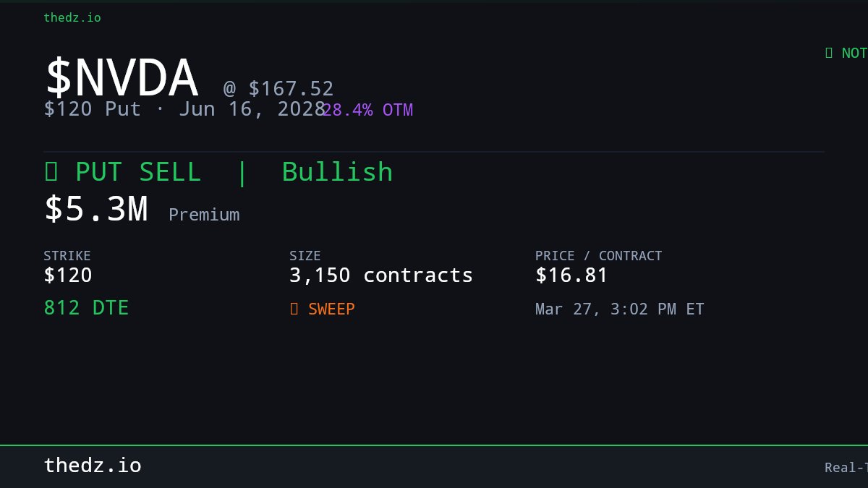
Task: Click the icon before PUT SELL
Action: [x=51, y=172]
